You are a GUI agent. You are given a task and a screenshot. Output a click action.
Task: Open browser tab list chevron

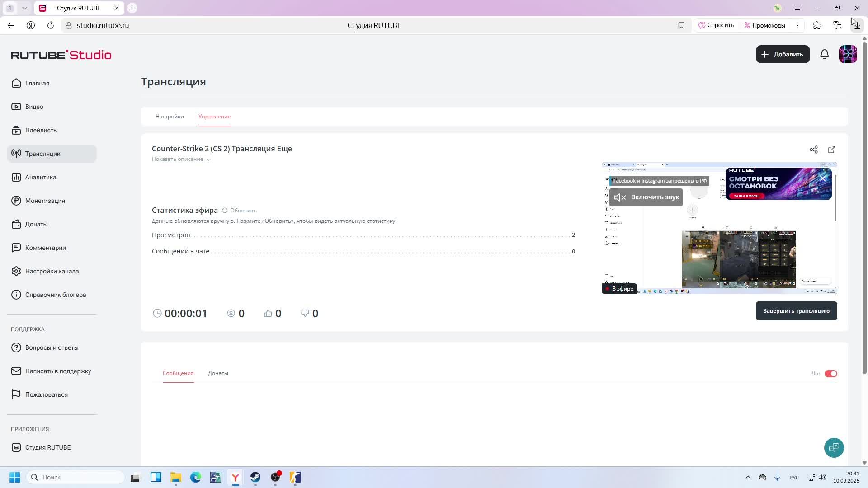point(24,8)
